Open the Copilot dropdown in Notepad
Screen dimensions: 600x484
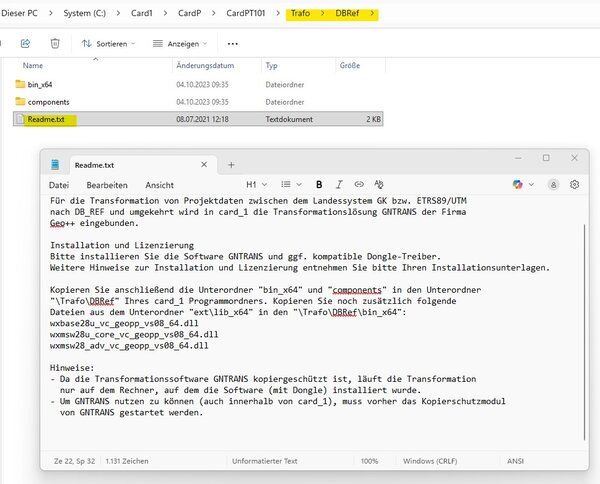click(x=521, y=185)
